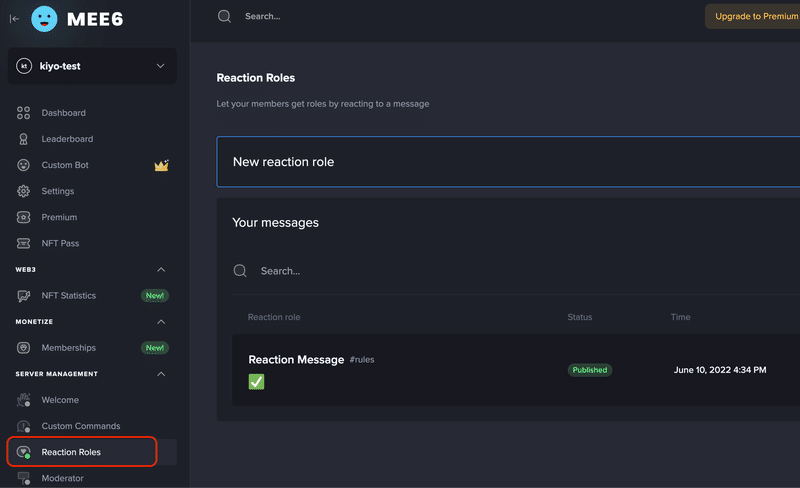This screenshot has height=488, width=800.
Task: Click the Leaderboard medal icon
Action: click(x=23, y=139)
